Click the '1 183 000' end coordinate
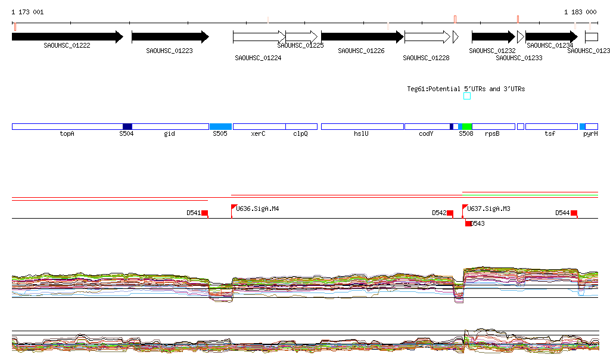The height and width of the screenshot is (364, 610). click(580, 12)
